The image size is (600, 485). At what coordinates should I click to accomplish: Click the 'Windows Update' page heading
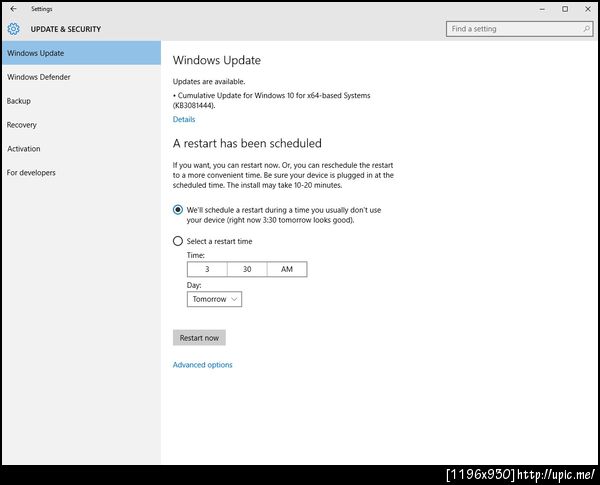(x=217, y=60)
